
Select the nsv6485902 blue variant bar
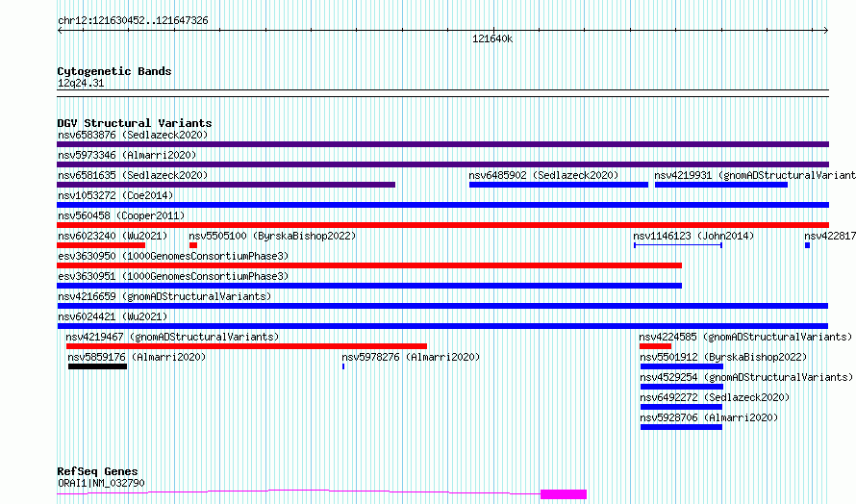[x=559, y=185]
